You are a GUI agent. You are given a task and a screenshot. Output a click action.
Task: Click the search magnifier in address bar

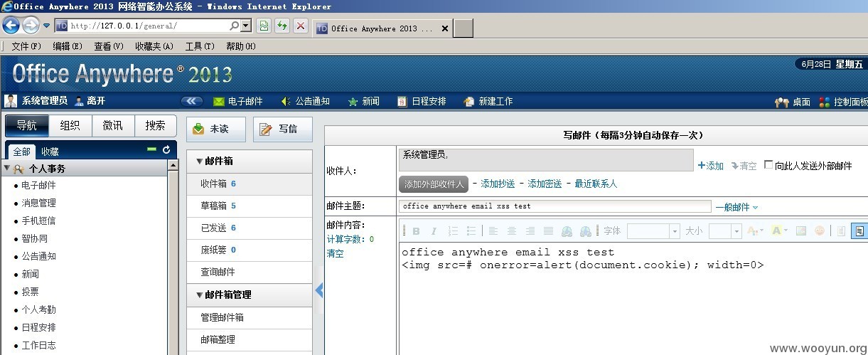tap(234, 26)
